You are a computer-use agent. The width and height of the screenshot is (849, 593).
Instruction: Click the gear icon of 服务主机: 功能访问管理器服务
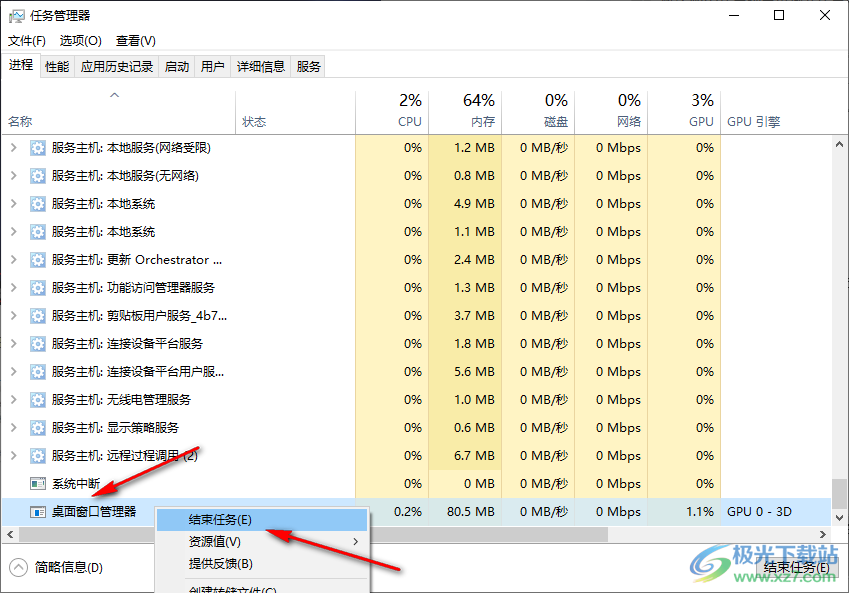(x=37, y=288)
